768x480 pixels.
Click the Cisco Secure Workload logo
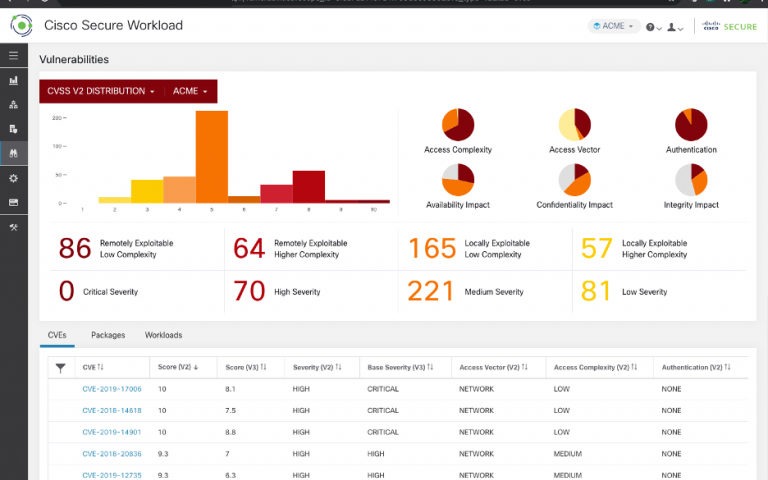[22, 25]
